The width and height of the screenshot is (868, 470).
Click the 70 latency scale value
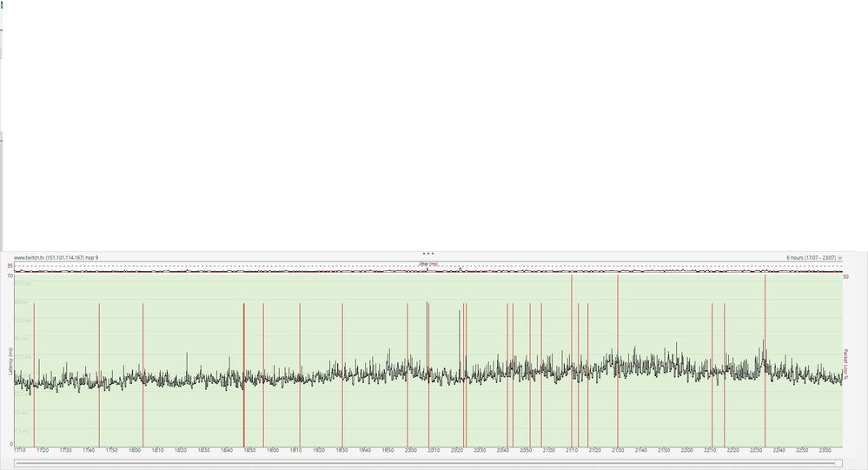point(10,275)
